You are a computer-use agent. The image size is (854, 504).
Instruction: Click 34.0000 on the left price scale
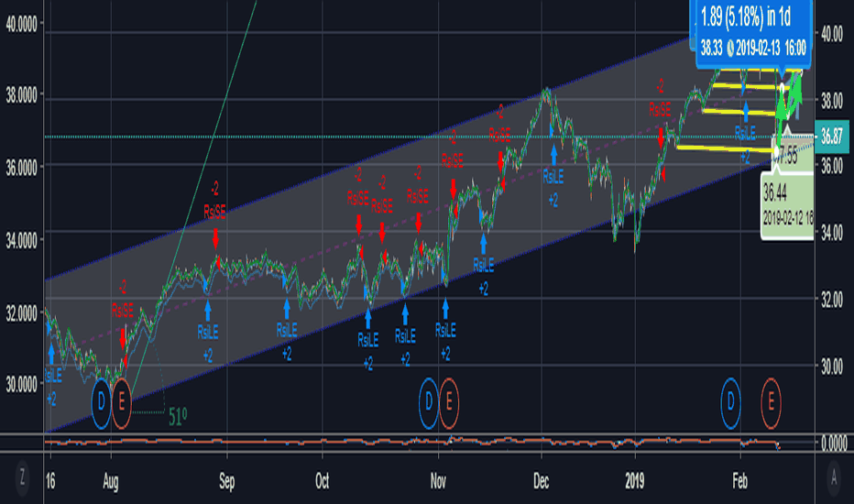click(x=22, y=241)
